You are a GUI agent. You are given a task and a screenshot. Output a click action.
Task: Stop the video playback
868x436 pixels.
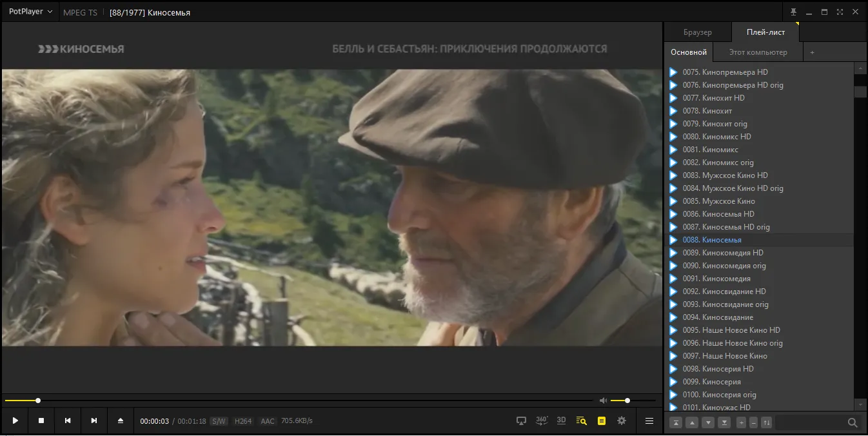(41, 421)
